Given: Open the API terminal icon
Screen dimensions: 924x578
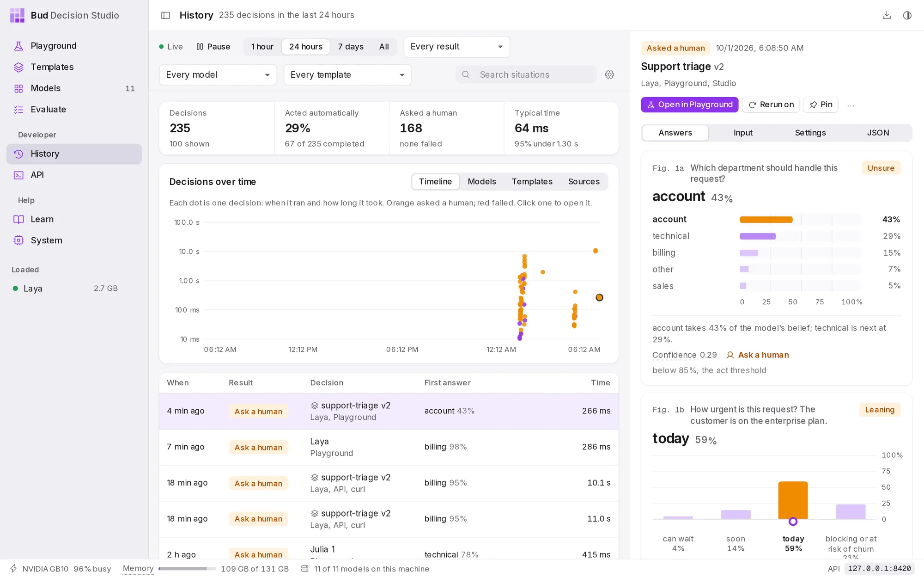Looking at the screenshot, I should pyautogui.click(x=18, y=175).
